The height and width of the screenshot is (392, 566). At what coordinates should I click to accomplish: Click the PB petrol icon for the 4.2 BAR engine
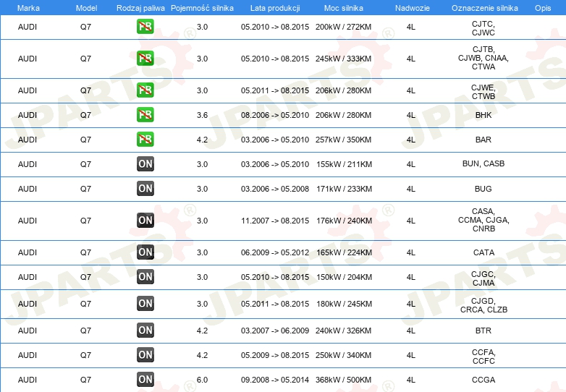click(145, 140)
